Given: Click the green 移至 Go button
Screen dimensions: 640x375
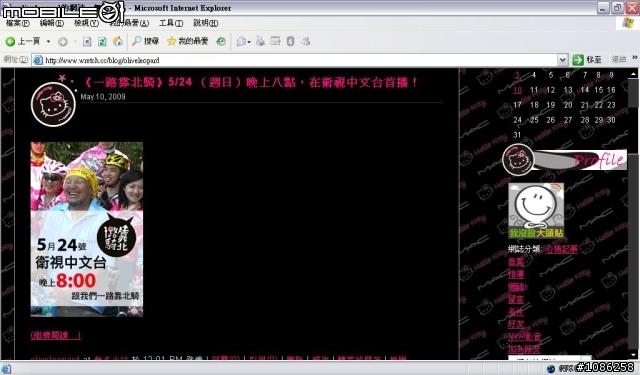Looking at the screenshot, I should (x=587, y=60).
